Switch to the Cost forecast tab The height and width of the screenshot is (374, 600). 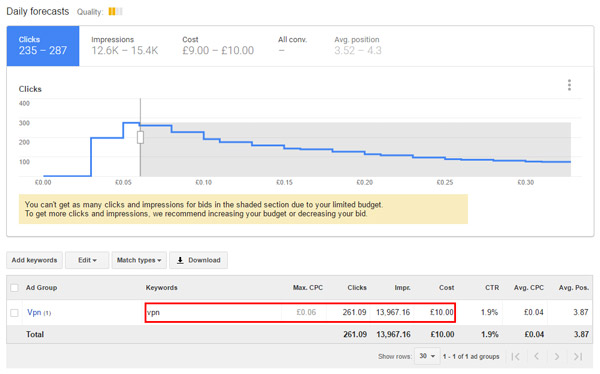(x=218, y=46)
